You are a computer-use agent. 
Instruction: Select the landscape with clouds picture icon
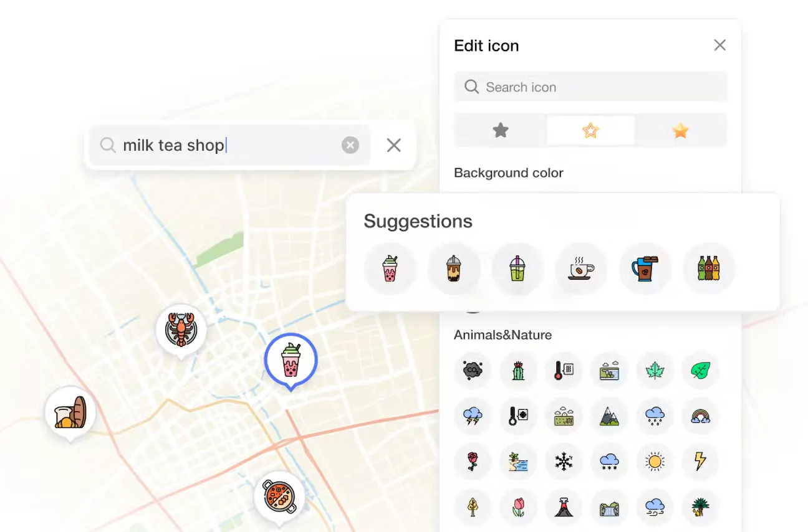[x=609, y=371]
